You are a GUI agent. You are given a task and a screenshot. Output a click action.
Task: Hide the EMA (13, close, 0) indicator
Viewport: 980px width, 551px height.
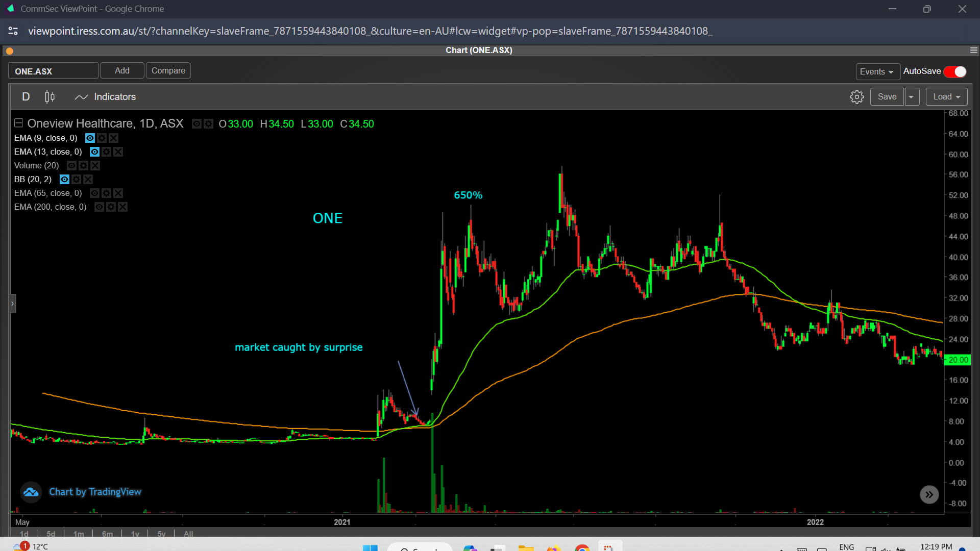[94, 152]
